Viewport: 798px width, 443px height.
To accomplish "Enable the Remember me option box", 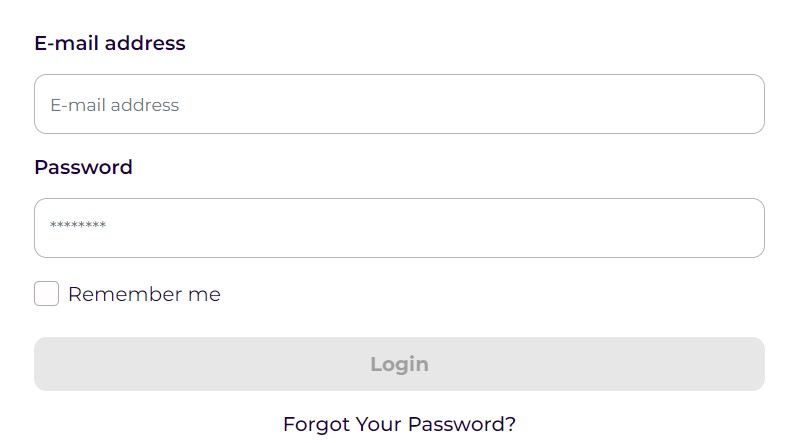I will 47,294.
